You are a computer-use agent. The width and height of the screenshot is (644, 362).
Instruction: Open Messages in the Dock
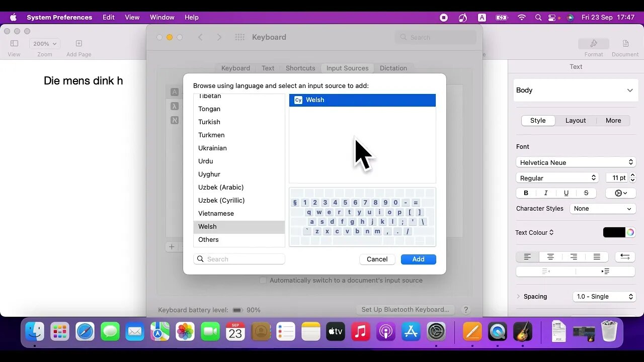pyautogui.click(x=110, y=332)
